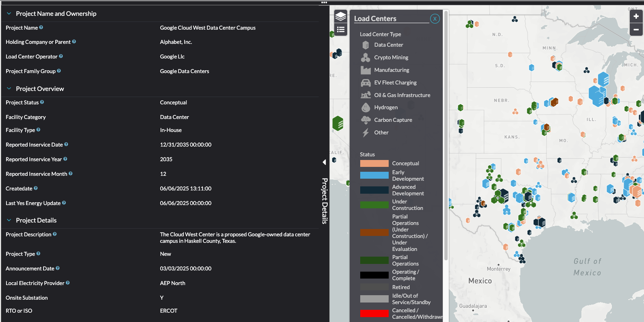Zoom in on the map

636,16
